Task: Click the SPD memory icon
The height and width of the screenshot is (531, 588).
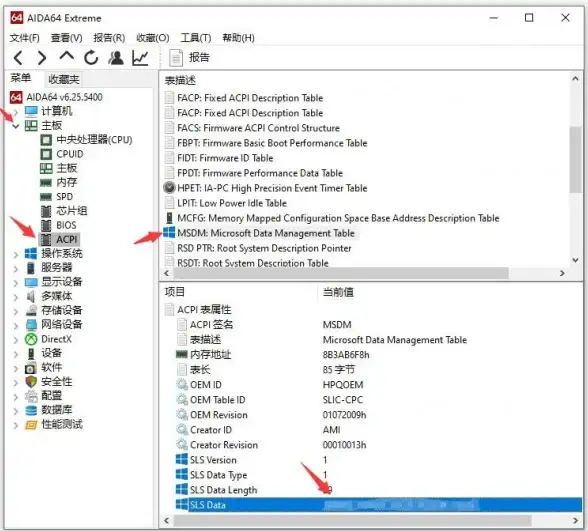Action: (46, 197)
